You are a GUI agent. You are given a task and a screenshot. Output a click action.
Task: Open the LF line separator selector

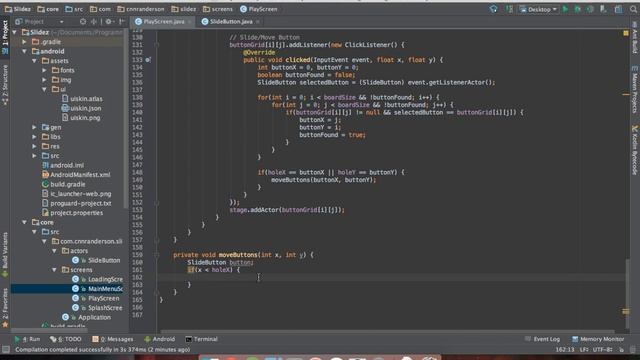click(x=584, y=350)
